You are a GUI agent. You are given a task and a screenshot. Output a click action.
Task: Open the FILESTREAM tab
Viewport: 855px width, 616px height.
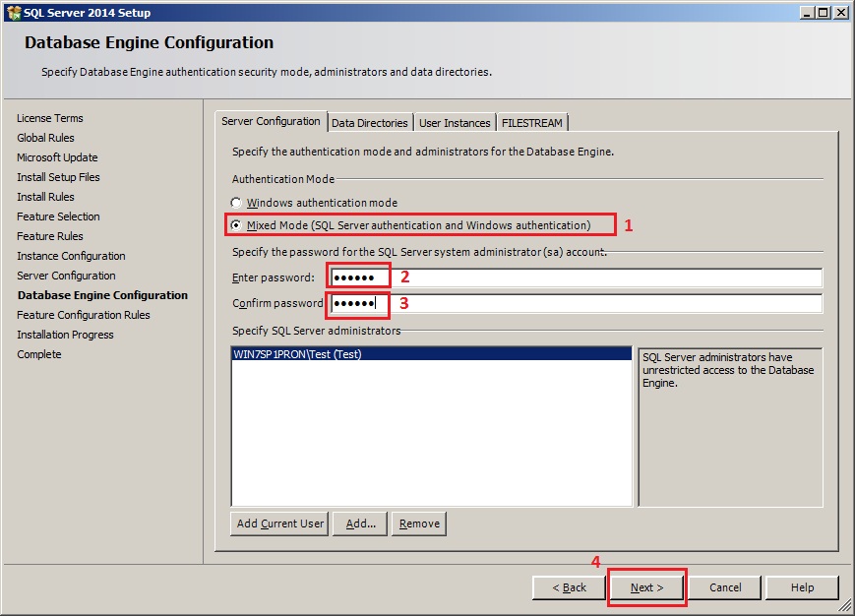(531, 123)
